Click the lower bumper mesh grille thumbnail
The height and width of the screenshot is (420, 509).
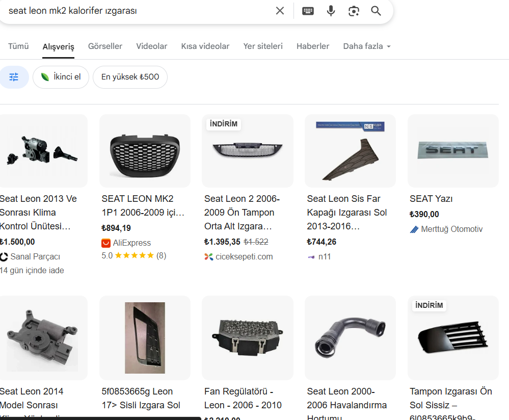(247, 151)
